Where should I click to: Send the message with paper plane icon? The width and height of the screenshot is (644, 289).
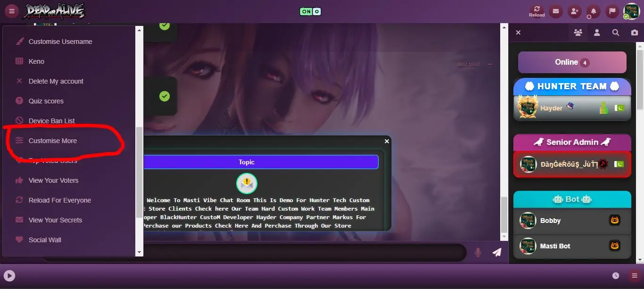coord(497,252)
